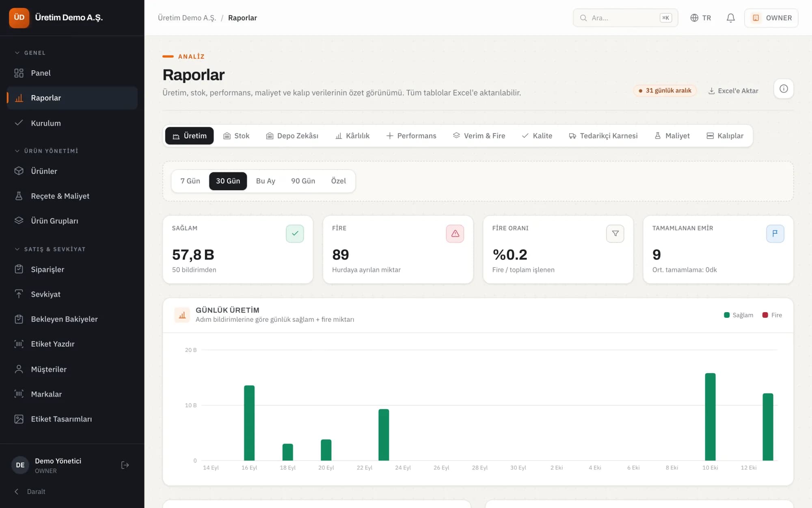Screen dimensions: 812x508
Task: Open notifications bell icon
Action: pos(730,18)
